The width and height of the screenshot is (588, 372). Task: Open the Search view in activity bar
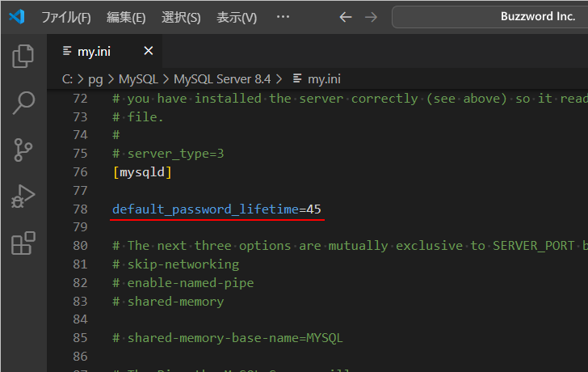23,103
